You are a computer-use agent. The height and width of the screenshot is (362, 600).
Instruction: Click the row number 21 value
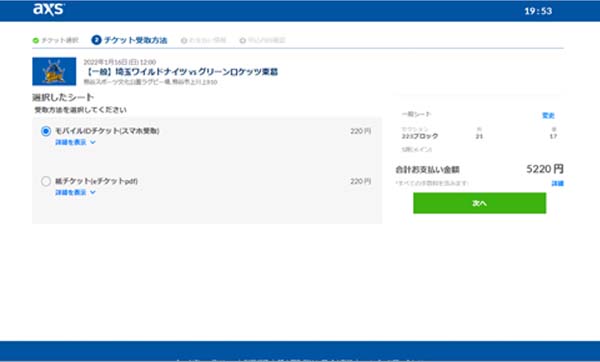pyautogui.click(x=479, y=136)
